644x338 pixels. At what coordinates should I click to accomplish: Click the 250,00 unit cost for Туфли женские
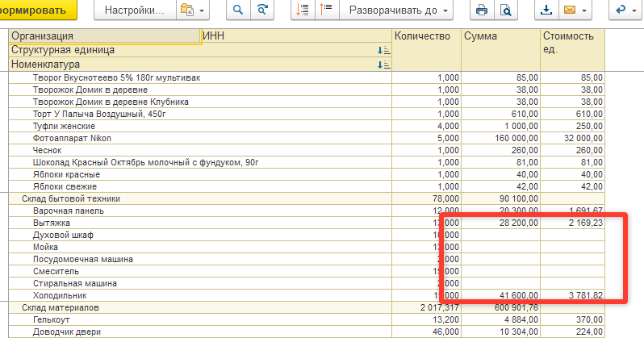(x=572, y=126)
